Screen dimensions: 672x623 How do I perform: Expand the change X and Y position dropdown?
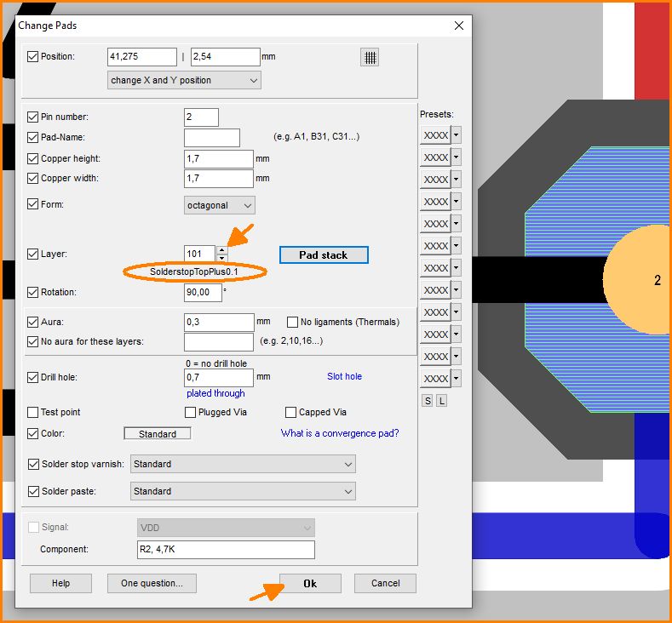coord(184,80)
